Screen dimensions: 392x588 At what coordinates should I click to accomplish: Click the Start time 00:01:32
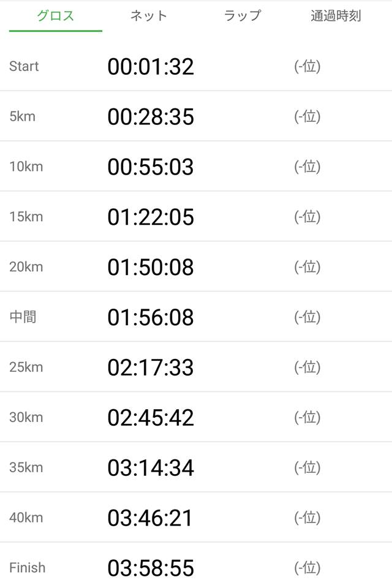(151, 67)
